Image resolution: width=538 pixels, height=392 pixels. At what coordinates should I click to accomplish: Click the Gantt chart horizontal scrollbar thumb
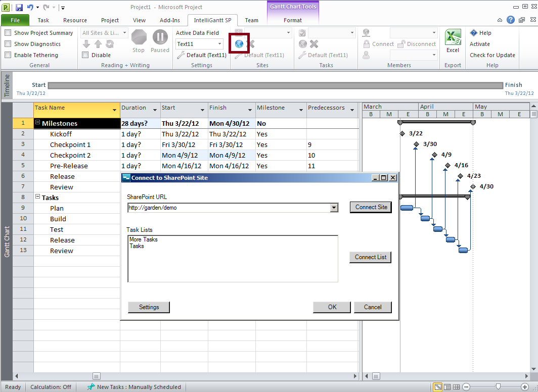[376, 376]
